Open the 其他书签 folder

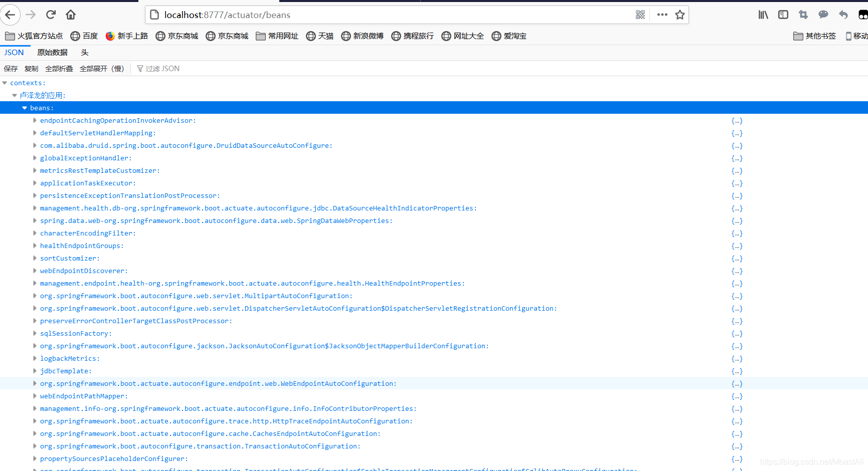pos(815,36)
